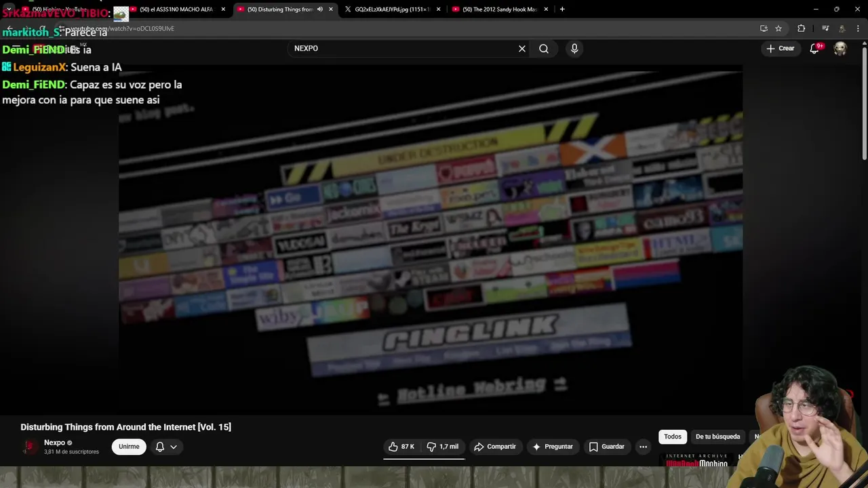
Task: Save video with Guardar button
Action: (x=607, y=447)
